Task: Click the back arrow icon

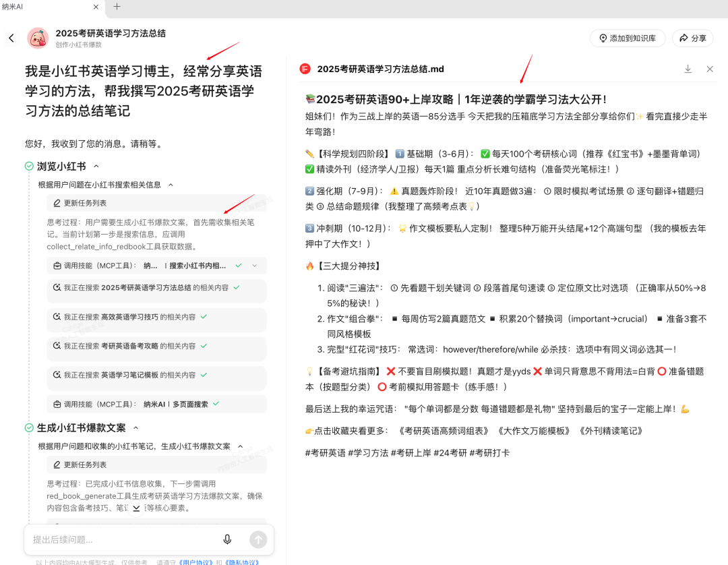Action: 11,38
